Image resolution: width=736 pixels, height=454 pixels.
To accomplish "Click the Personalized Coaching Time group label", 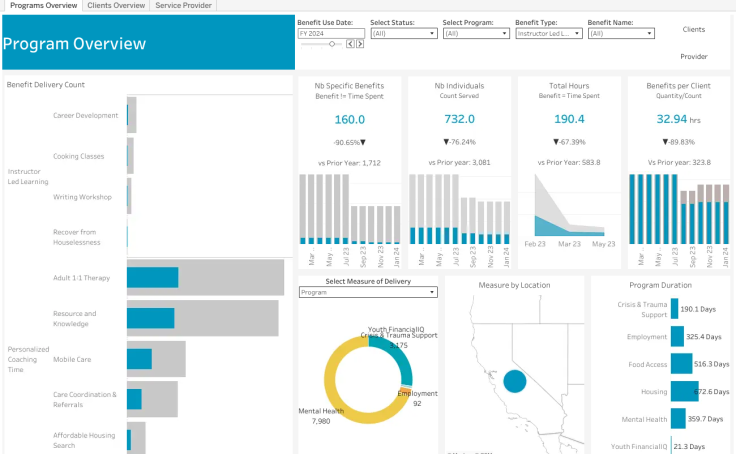I will (x=28, y=359).
